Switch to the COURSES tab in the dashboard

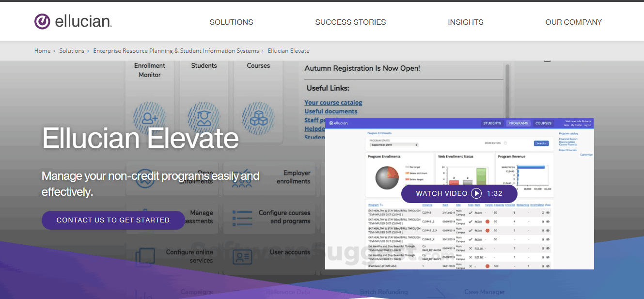tap(543, 123)
